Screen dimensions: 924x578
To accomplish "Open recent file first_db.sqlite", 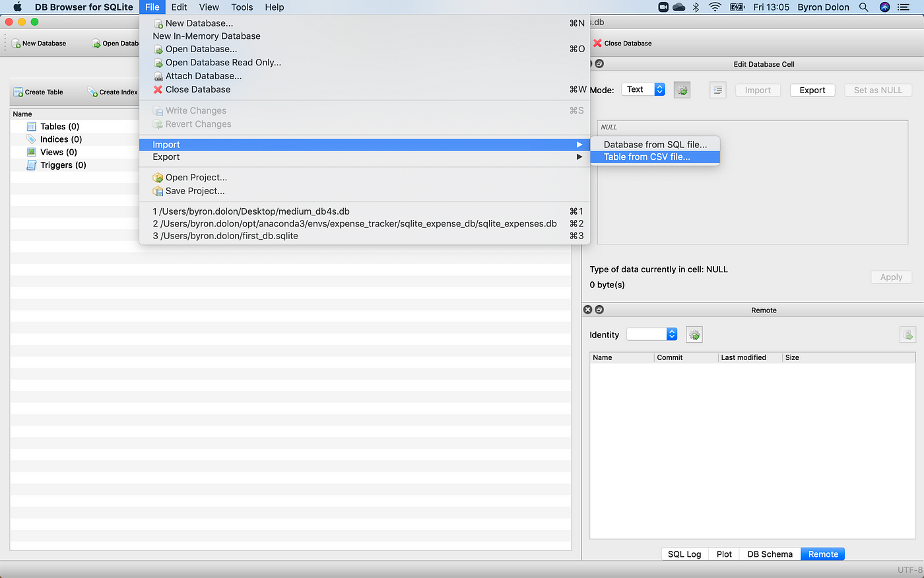I will pyautogui.click(x=364, y=236).
